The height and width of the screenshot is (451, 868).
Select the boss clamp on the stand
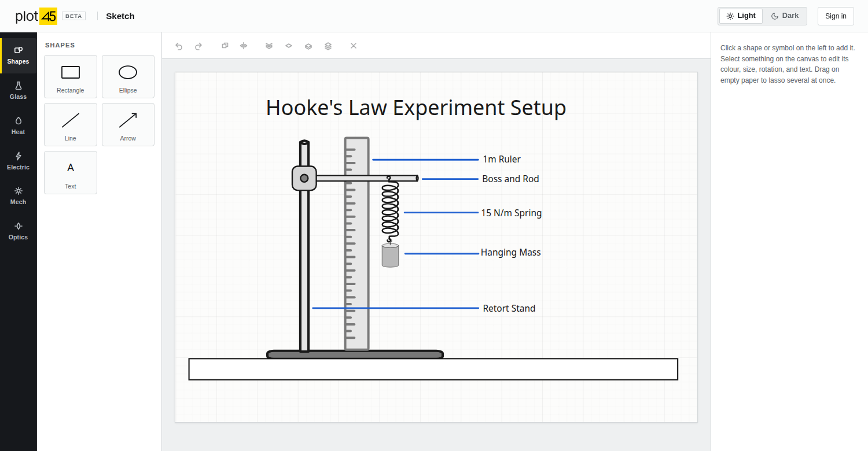point(304,178)
